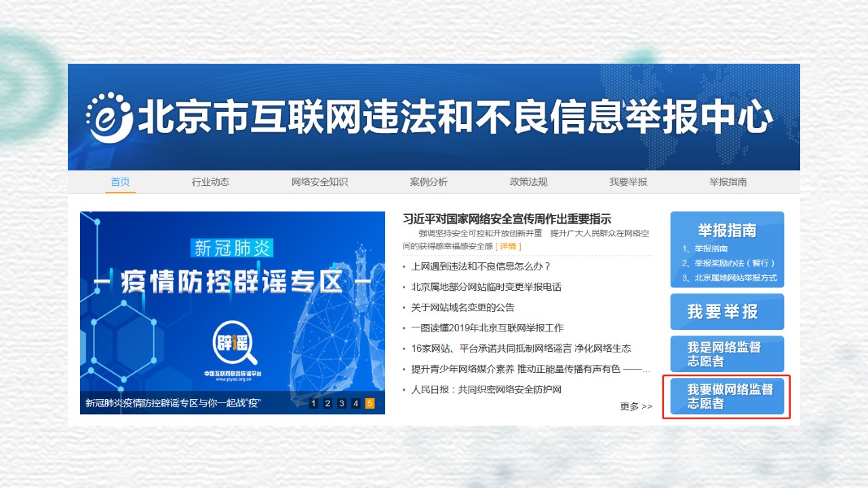Select the 我要举报 nav tab
This screenshot has width=868, height=488.
pos(628,182)
